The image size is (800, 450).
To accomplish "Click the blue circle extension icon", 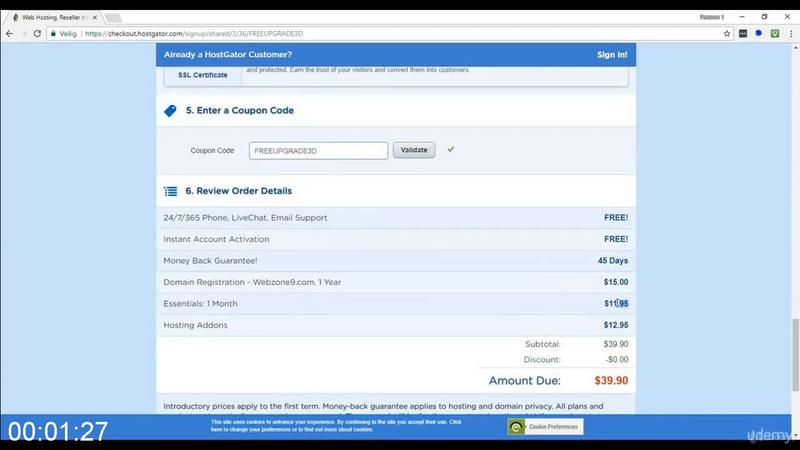I will click(759, 33).
